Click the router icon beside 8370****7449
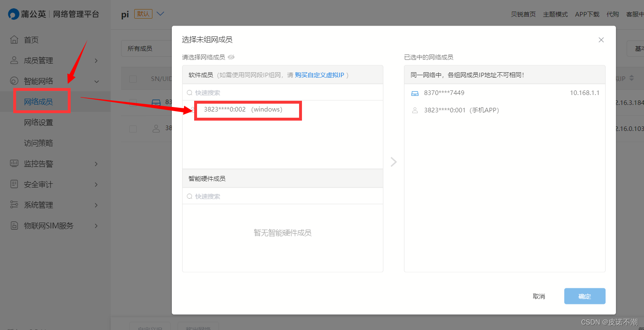 415,93
